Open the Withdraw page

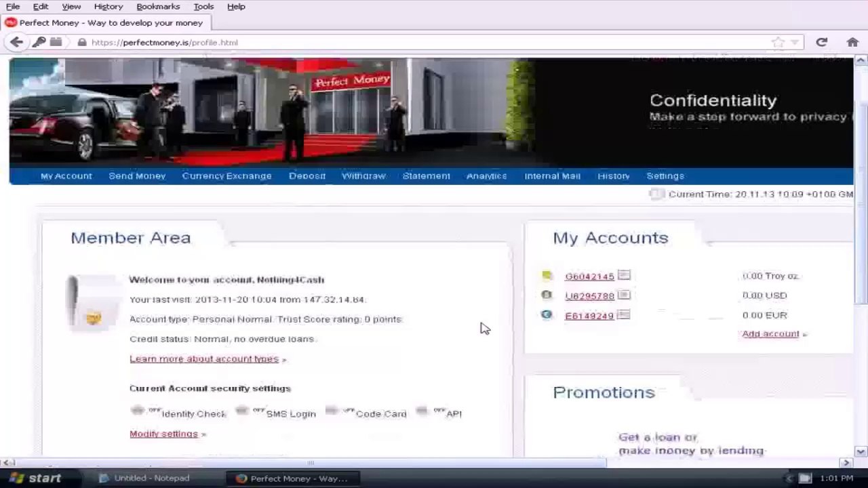363,176
